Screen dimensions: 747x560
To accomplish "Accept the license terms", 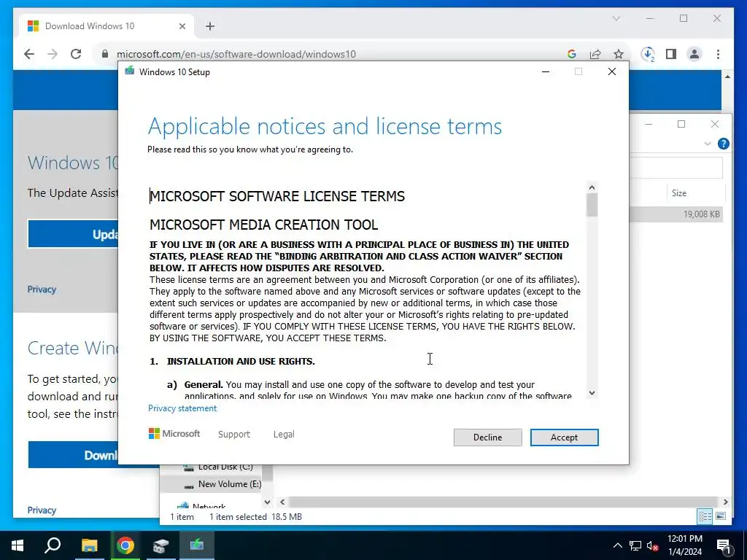I will pyautogui.click(x=564, y=437).
